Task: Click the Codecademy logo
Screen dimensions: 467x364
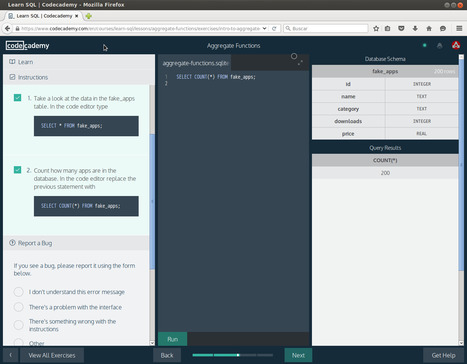Action: (x=27, y=45)
